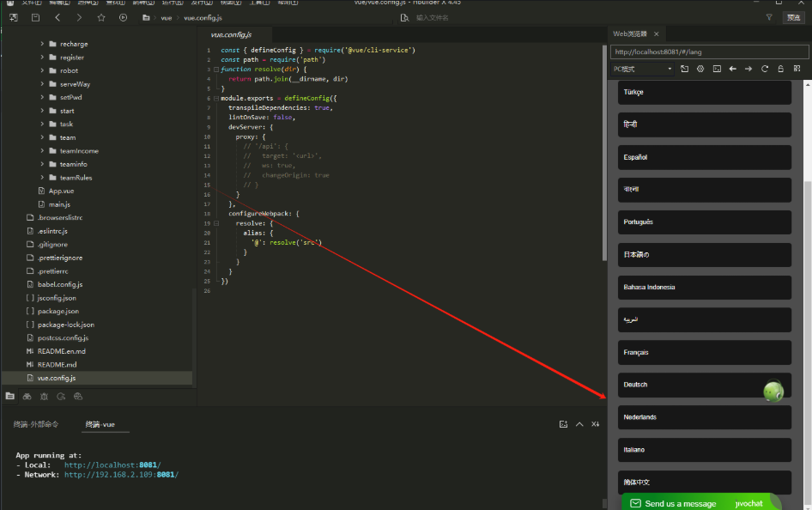
Task: Fold the module.exports code block at line 6
Action: (x=216, y=99)
